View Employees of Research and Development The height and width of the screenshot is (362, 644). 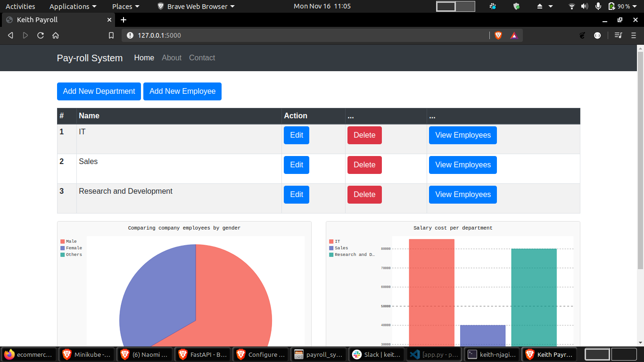click(x=463, y=195)
